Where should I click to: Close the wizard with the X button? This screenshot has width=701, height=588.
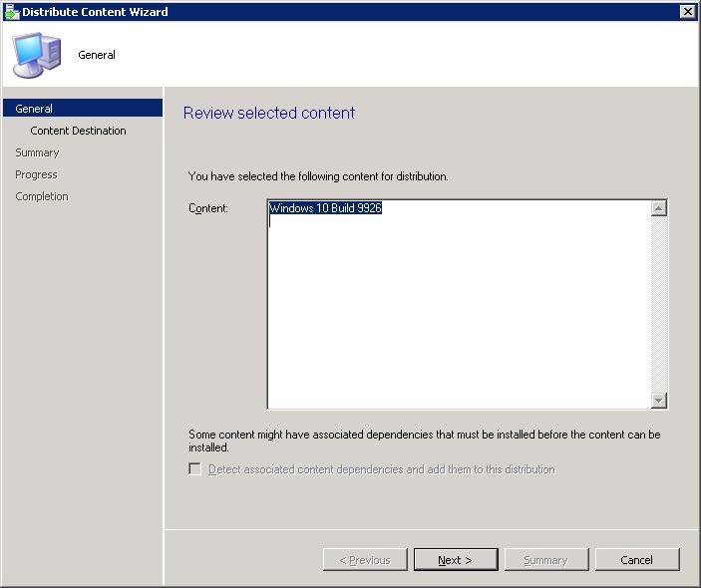click(687, 12)
